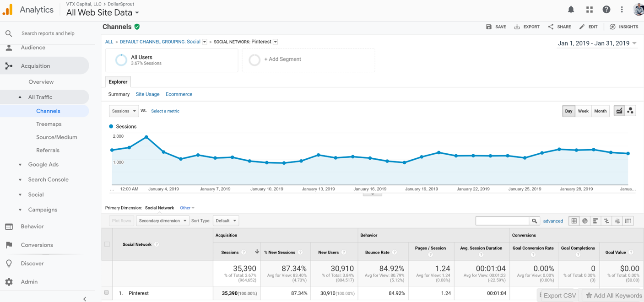644x302 pixels.
Task: Collapse the left sidebar arrow
Action: click(x=85, y=299)
